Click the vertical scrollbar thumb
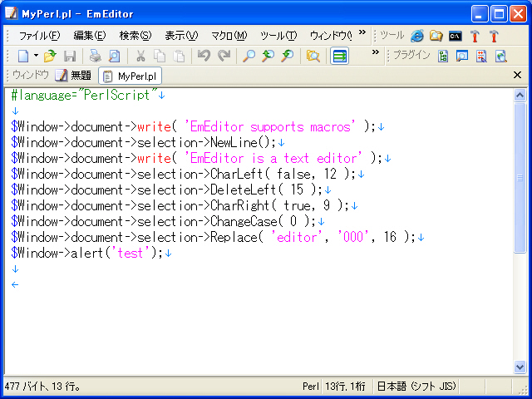 (520, 178)
